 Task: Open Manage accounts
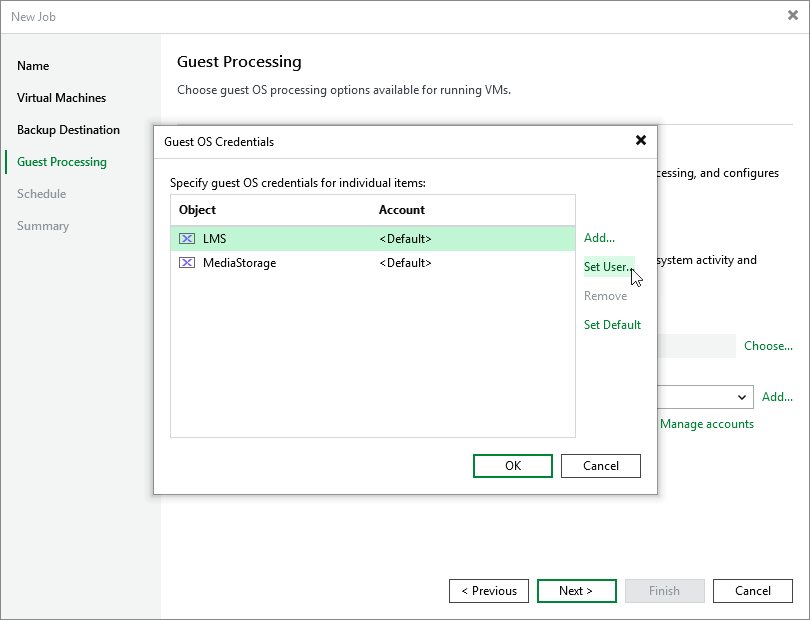tap(706, 424)
